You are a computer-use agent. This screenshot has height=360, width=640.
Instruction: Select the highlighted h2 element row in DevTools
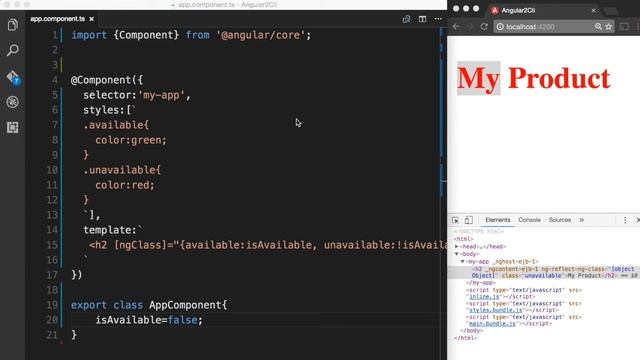544,272
